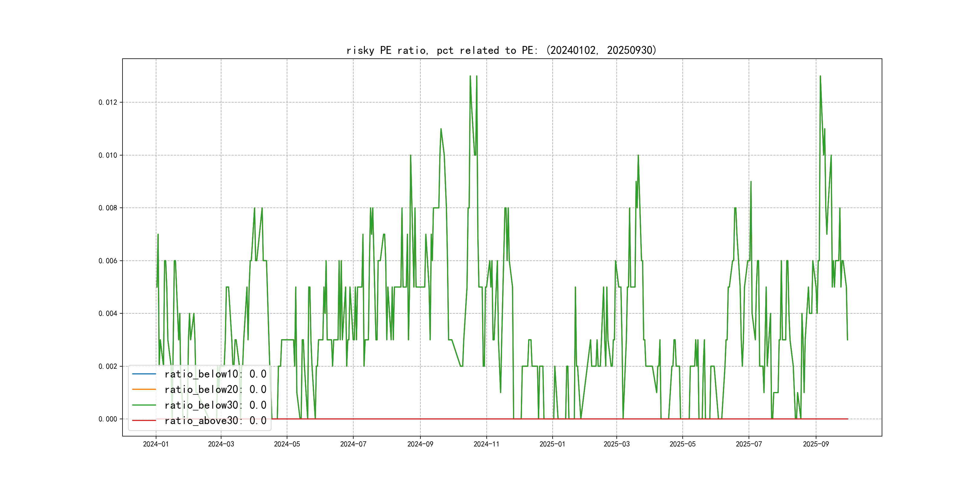The width and height of the screenshot is (980, 490).
Task: Click the 2024-01 x-axis tick label
Action: [x=155, y=444]
